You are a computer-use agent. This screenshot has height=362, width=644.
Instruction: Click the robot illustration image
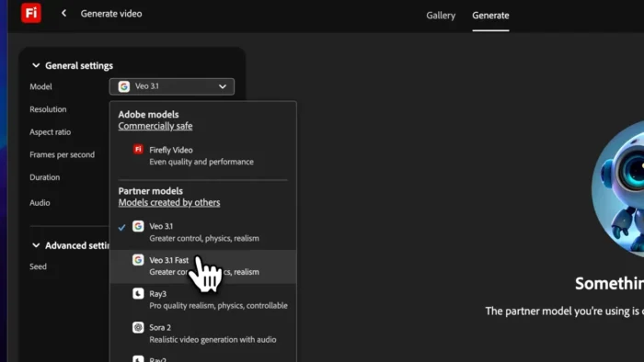point(617,188)
